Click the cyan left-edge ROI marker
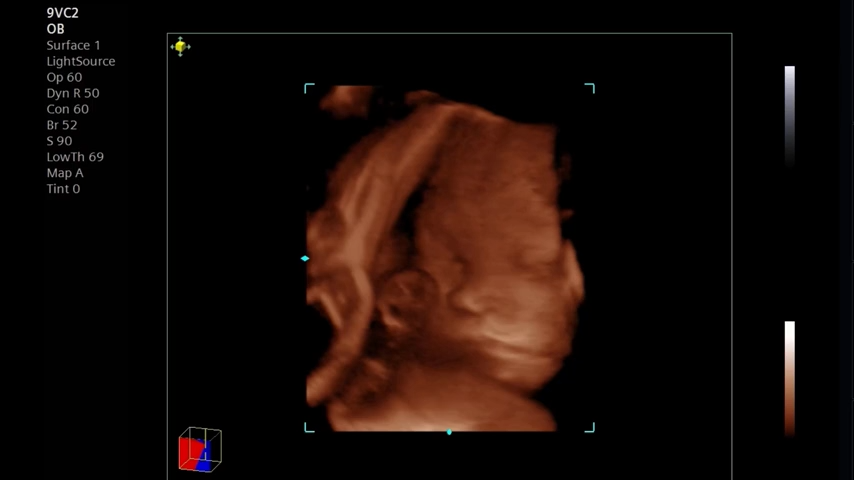 (x=305, y=258)
